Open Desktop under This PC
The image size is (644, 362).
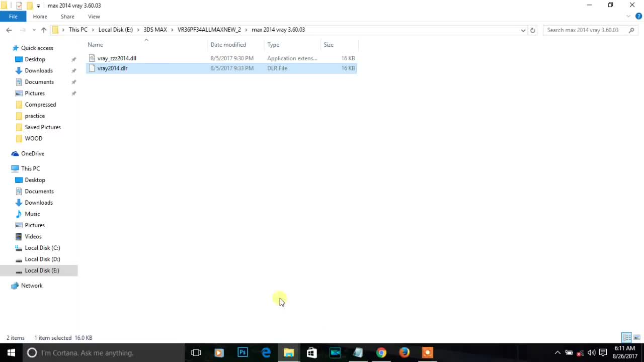35,180
